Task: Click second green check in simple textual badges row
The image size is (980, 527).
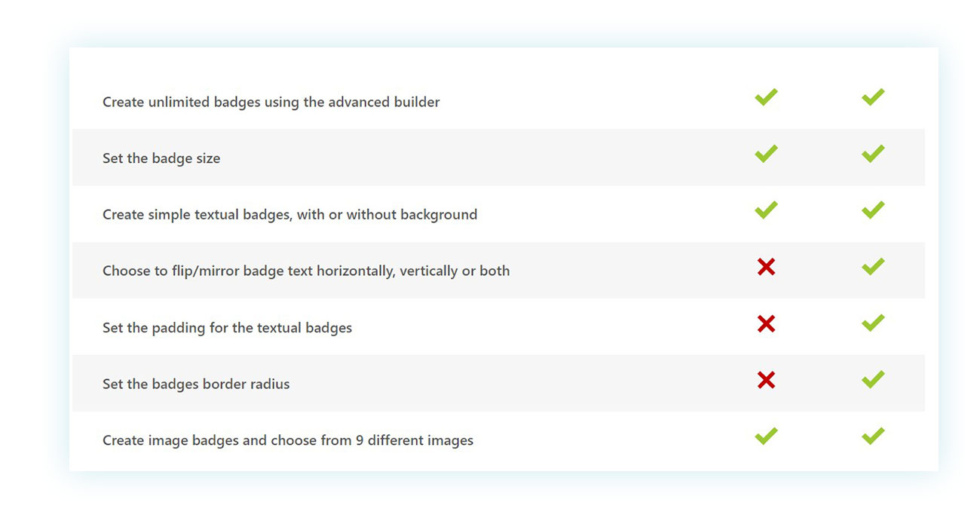Action: click(873, 210)
